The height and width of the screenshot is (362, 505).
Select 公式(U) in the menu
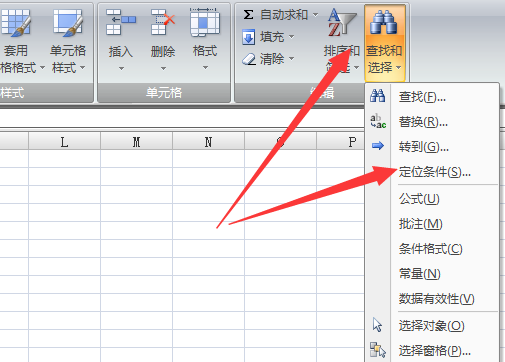432,199
